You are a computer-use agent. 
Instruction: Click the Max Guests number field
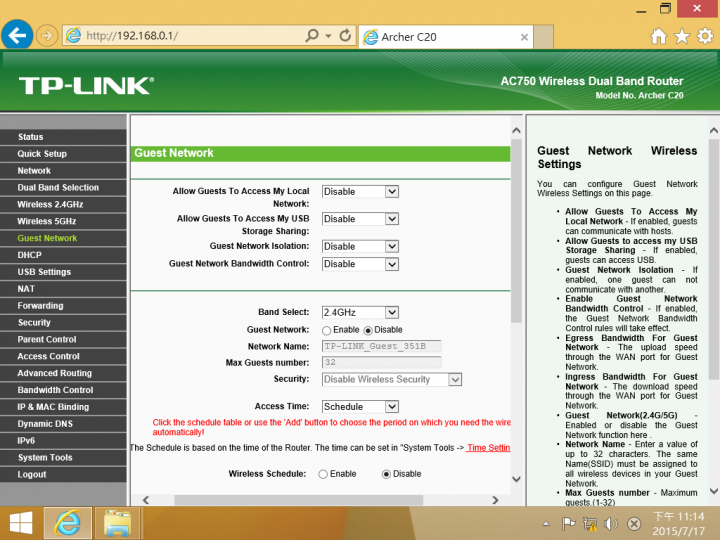382,362
